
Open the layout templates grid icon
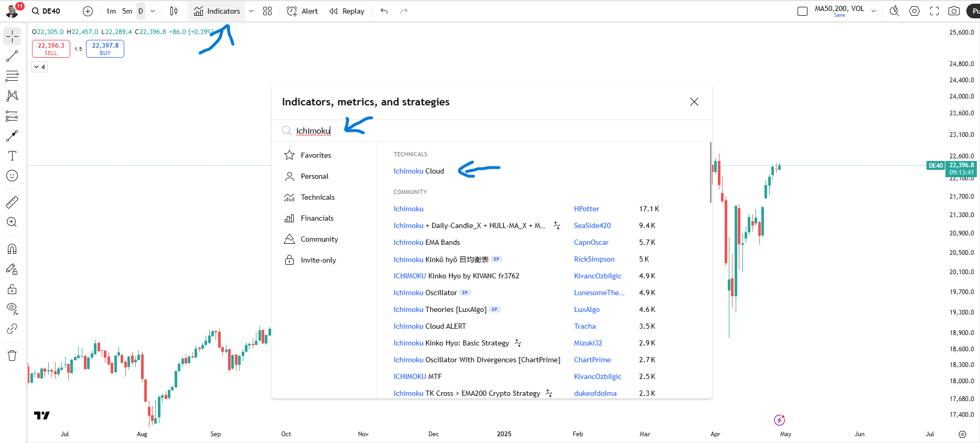pyautogui.click(x=267, y=11)
